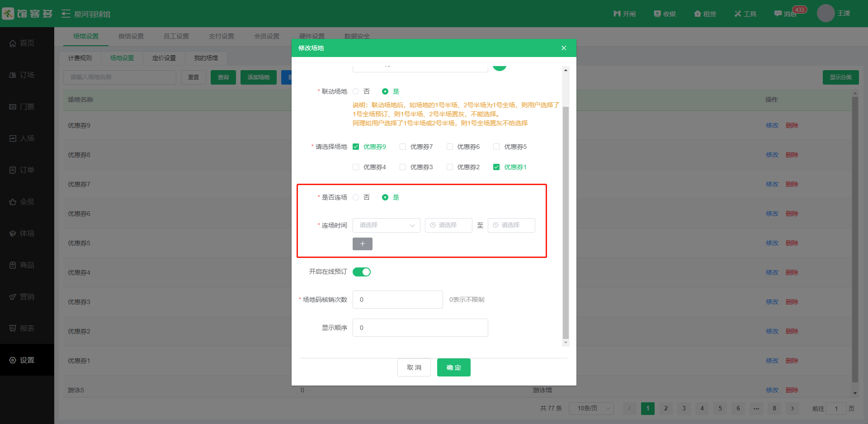Click the 租赁 rental icon
868x424 pixels.
coord(698,14)
